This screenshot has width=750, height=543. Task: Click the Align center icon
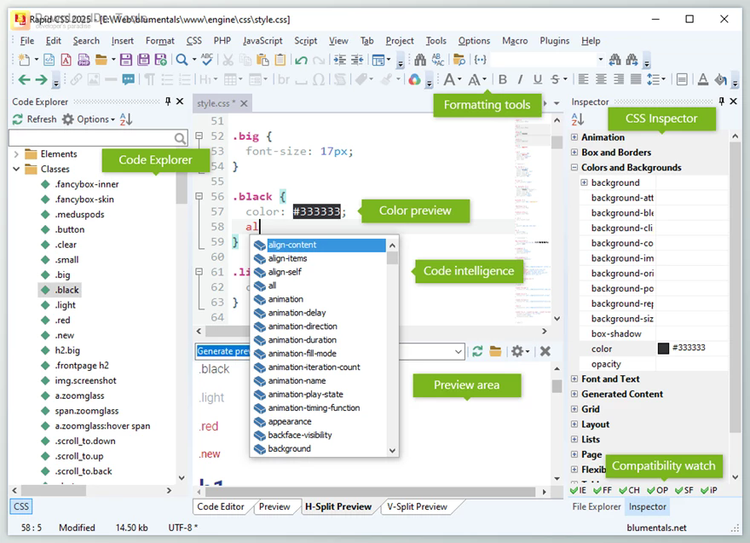click(x=601, y=79)
